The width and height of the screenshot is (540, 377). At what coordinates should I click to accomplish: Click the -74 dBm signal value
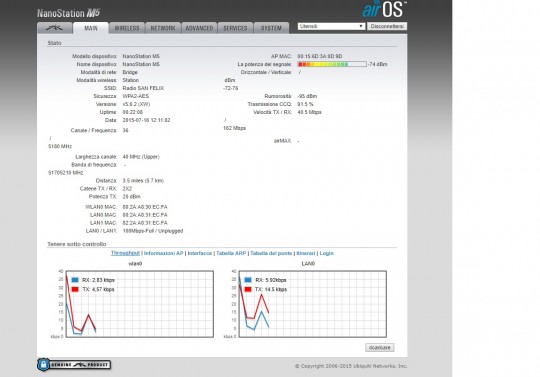coord(378,64)
